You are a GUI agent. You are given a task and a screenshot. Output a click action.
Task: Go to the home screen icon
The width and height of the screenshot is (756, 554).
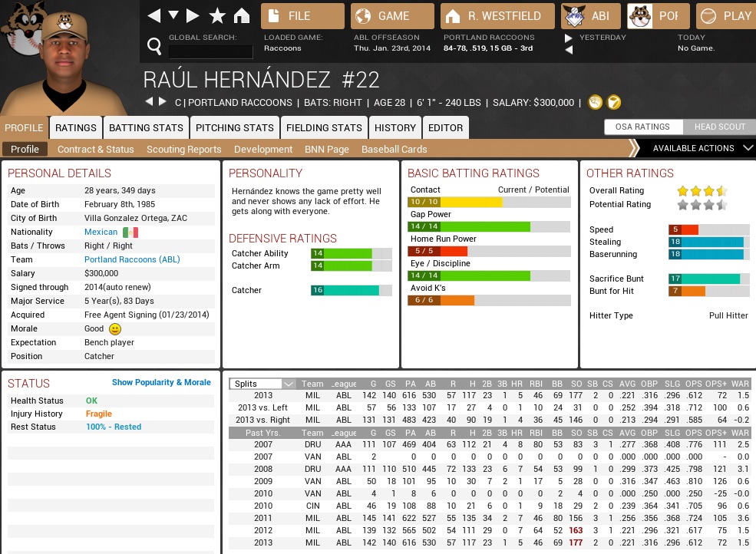[x=241, y=15]
